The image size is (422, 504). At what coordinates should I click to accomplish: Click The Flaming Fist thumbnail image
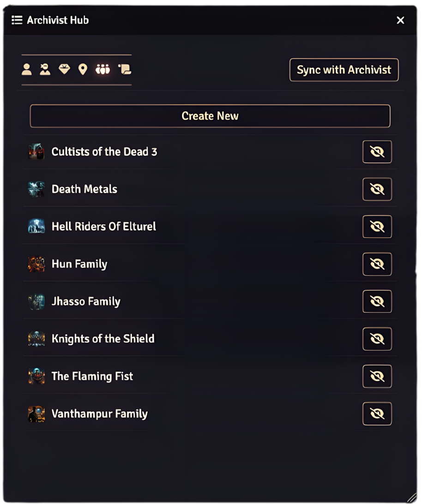[36, 376]
